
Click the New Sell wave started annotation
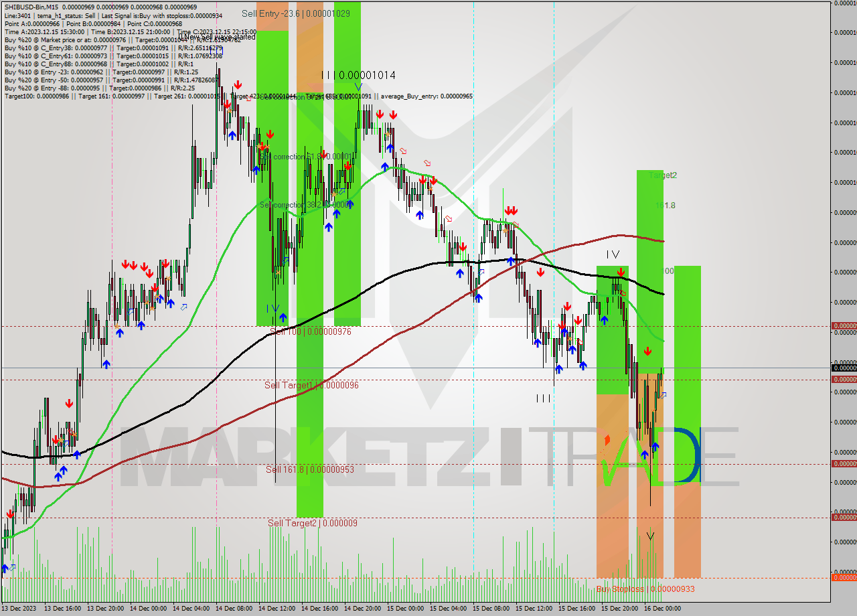219,37
